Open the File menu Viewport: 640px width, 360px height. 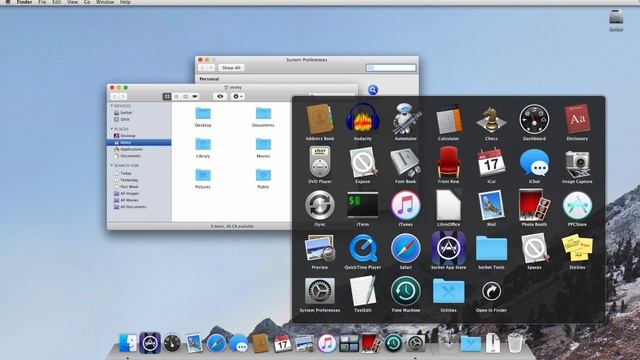click(x=42, y=2)
